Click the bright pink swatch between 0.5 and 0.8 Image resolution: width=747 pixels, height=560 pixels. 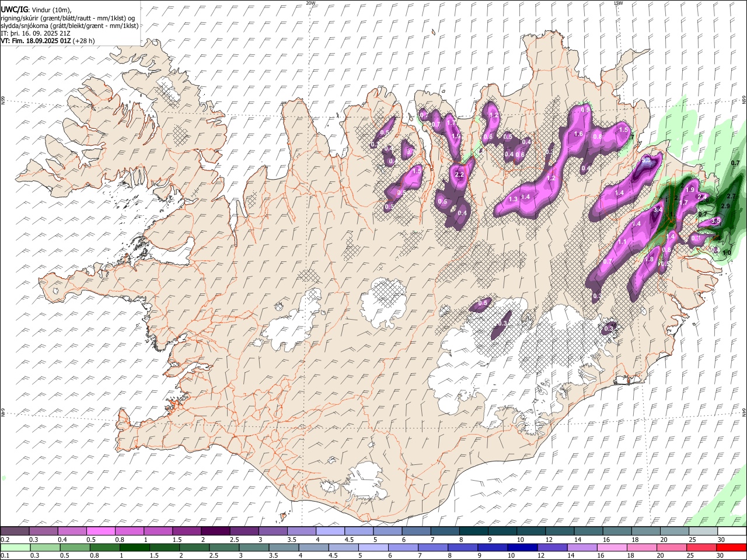point(100,531)
